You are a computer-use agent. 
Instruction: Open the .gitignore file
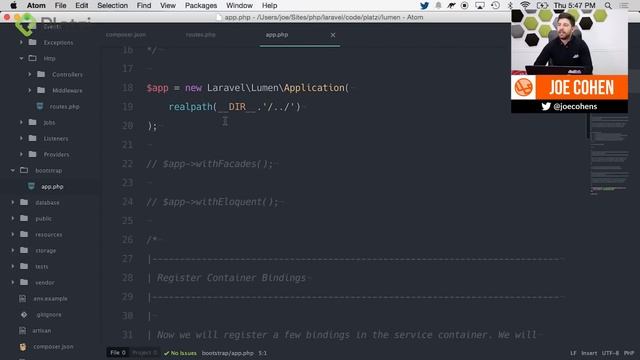point(49,315)
